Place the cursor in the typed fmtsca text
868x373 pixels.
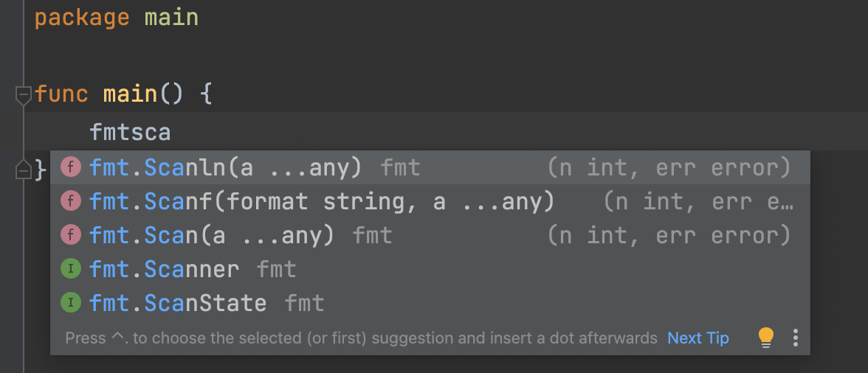click(x=130, y=133)
